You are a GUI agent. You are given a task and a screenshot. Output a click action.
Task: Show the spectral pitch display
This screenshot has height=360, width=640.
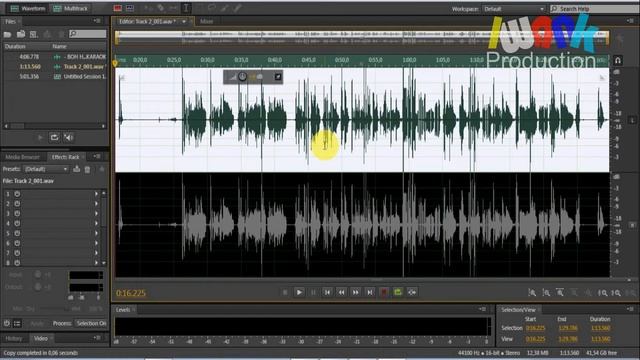130,8
